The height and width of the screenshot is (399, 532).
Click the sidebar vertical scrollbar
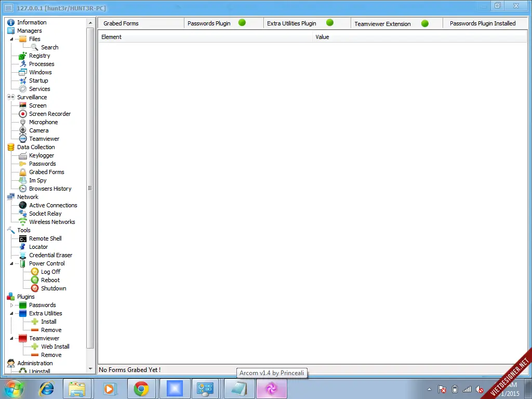90,188
